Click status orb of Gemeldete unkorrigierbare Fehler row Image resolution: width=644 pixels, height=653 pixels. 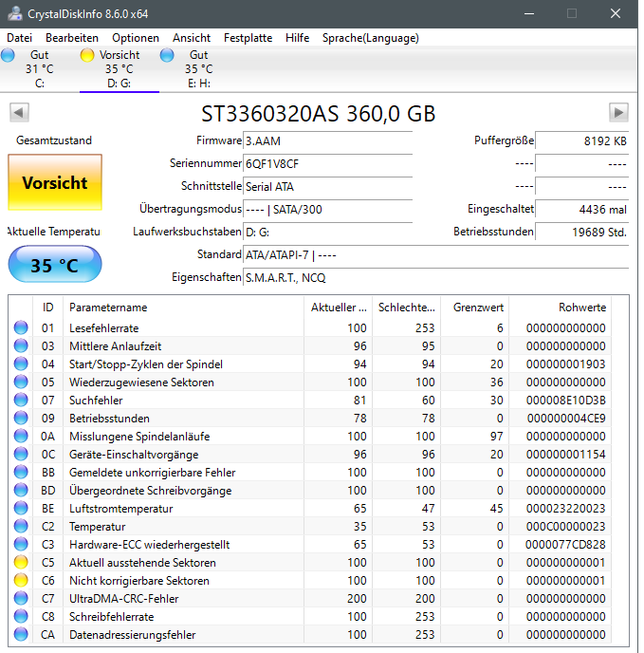[x=21, y=473]
